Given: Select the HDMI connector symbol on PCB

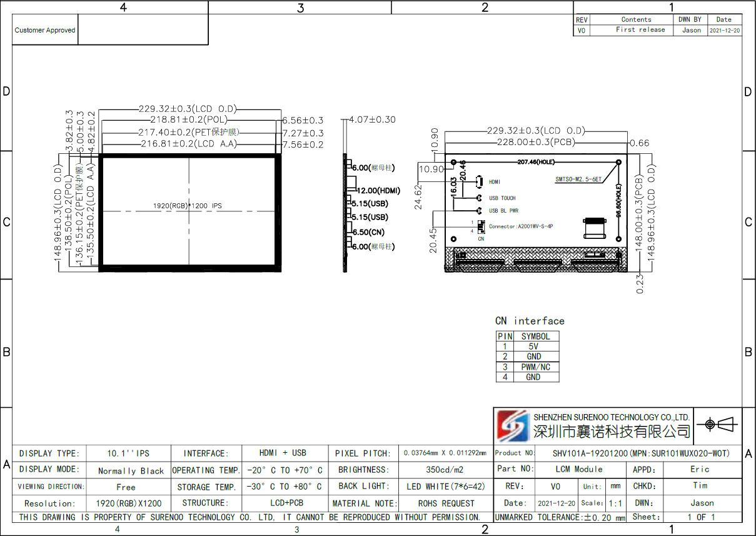Looking at the screenshot, I should pos(478,181).
